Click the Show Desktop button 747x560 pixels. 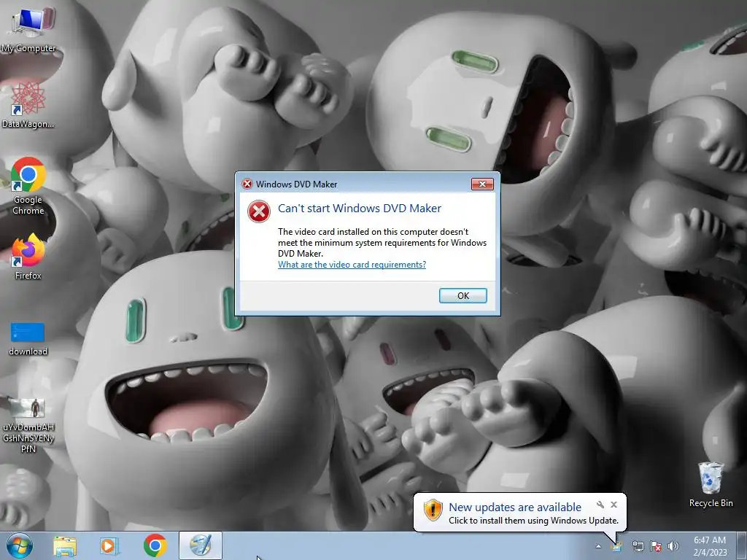point(742,545)
